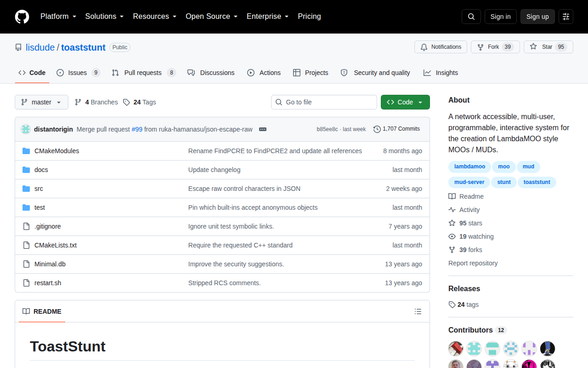Switch to the Actions tab
This screenshot has height=368, width=588.
tap(264, 73)
